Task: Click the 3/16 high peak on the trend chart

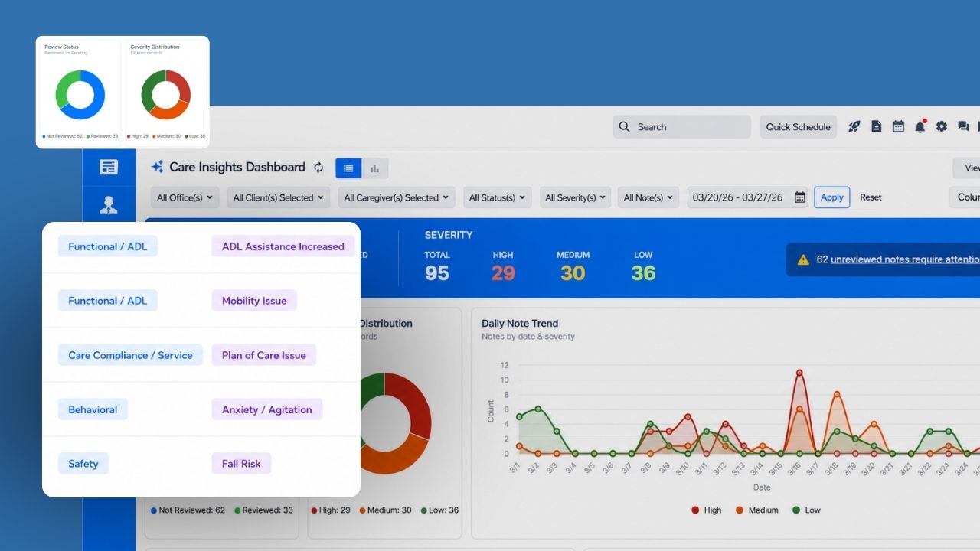Action: (799, 373)
